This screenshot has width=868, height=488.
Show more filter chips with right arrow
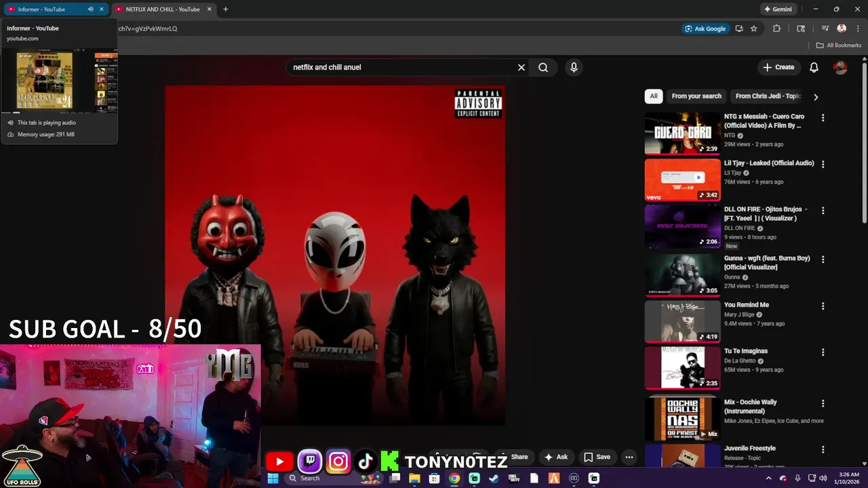[x=816, y=97]
